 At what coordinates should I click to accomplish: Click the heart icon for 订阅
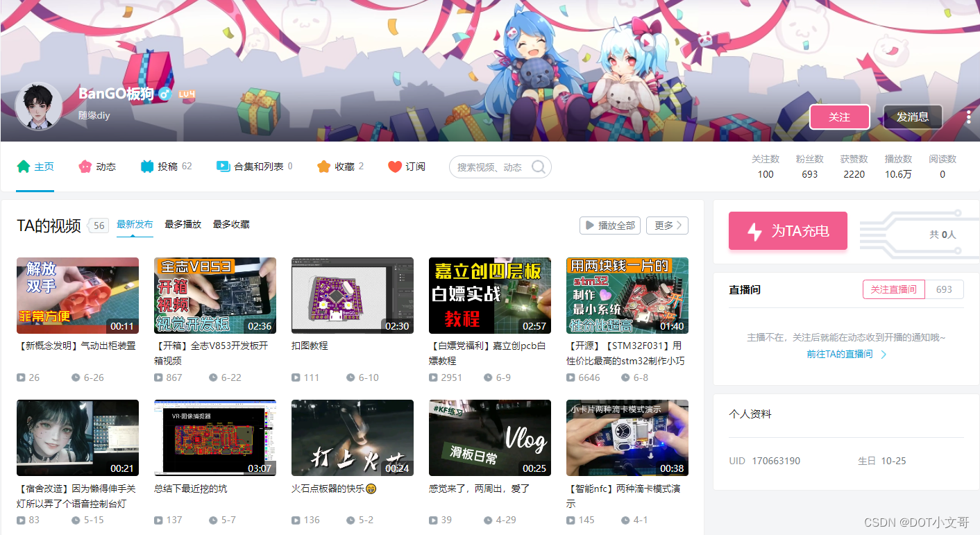395,167
